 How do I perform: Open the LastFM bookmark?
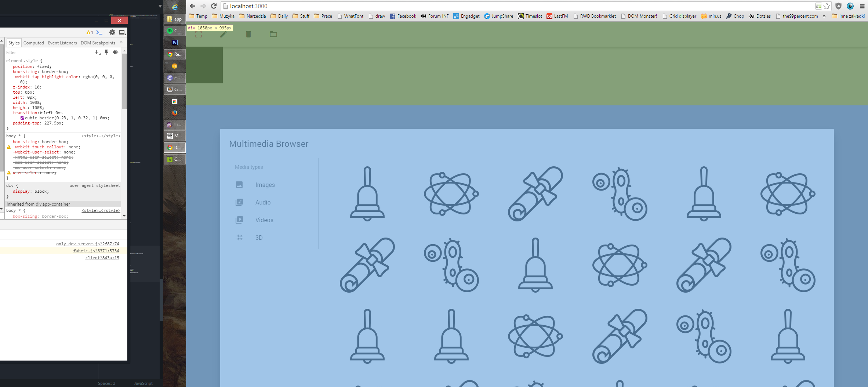(557, 16)
